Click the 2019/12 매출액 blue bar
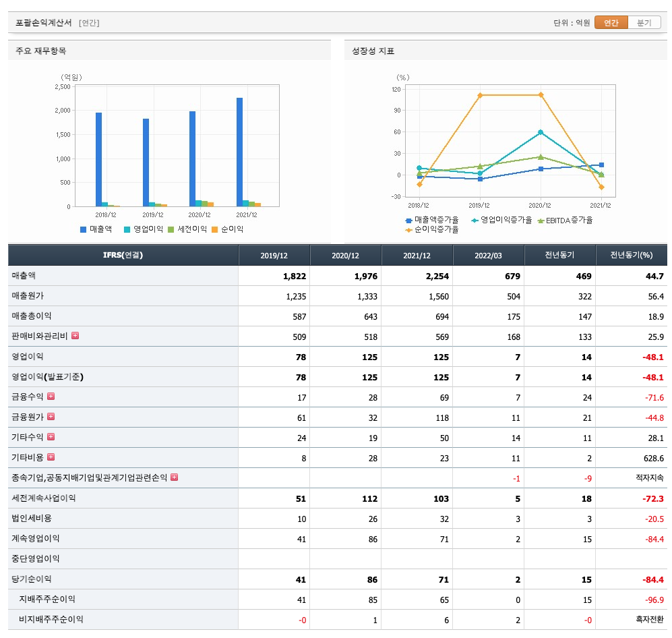 (x=146, y=163)
